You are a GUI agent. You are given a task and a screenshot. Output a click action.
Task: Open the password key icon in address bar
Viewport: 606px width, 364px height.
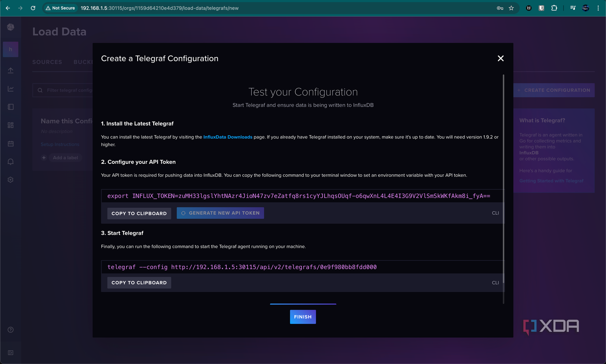coord(500,8)
